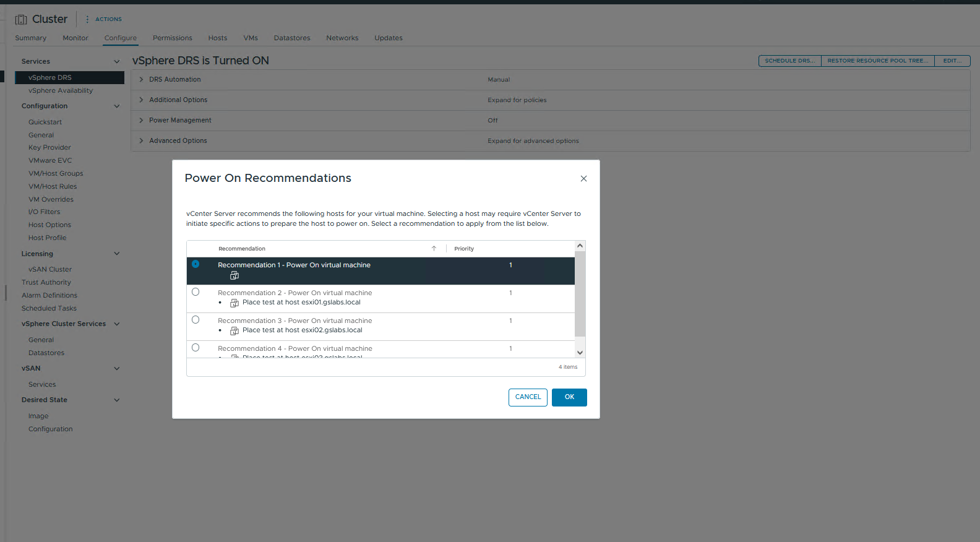Select the Recommendation 1 radio button
The width and height of the screenshot is (980, 542).
point(196,264)
